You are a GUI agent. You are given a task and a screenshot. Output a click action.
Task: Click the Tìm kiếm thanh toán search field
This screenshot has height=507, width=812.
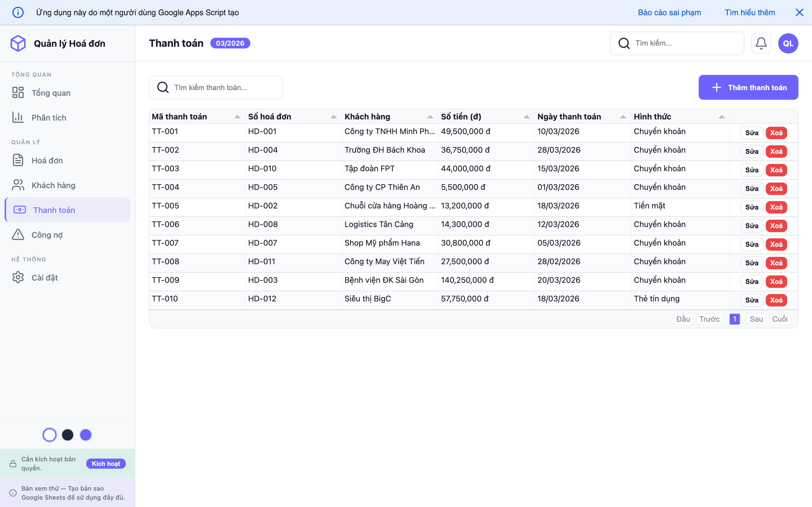click(216, 87)
